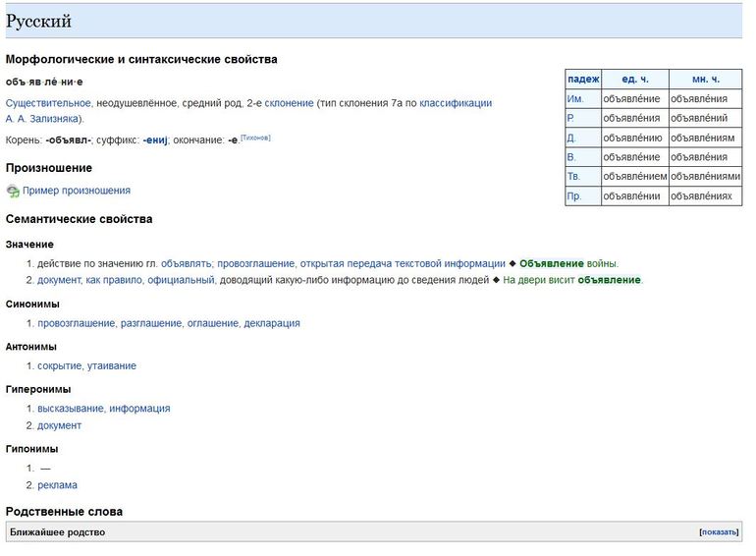This screenshot has height=556, width=756.
Task: Click the hyponym 'реклама' link
Action: pyautogui.click(x=57, y=485)
